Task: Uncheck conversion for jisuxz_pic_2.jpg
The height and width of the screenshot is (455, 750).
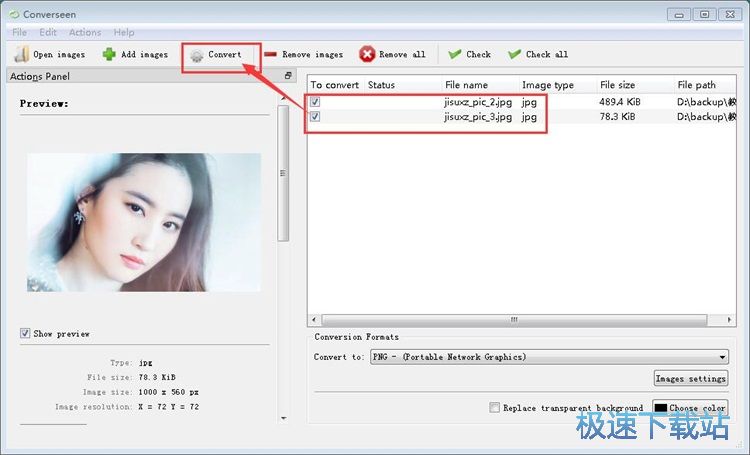Action: coord(315,101)
